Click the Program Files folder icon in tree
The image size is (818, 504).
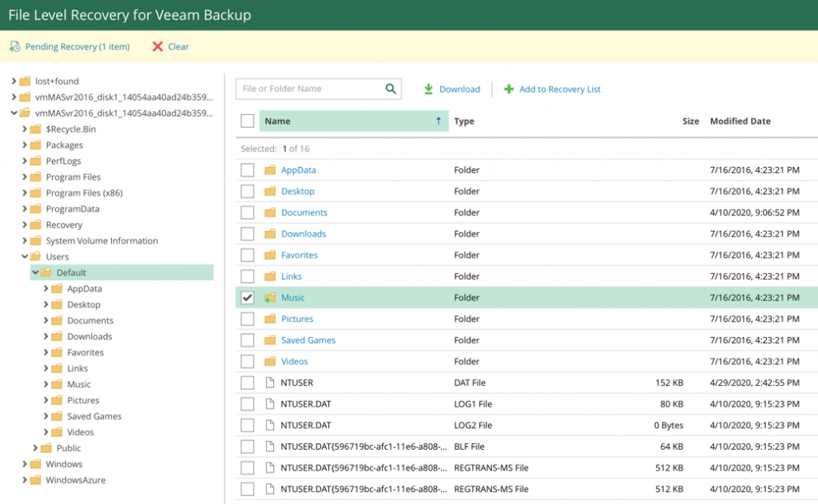coord(35,177)
